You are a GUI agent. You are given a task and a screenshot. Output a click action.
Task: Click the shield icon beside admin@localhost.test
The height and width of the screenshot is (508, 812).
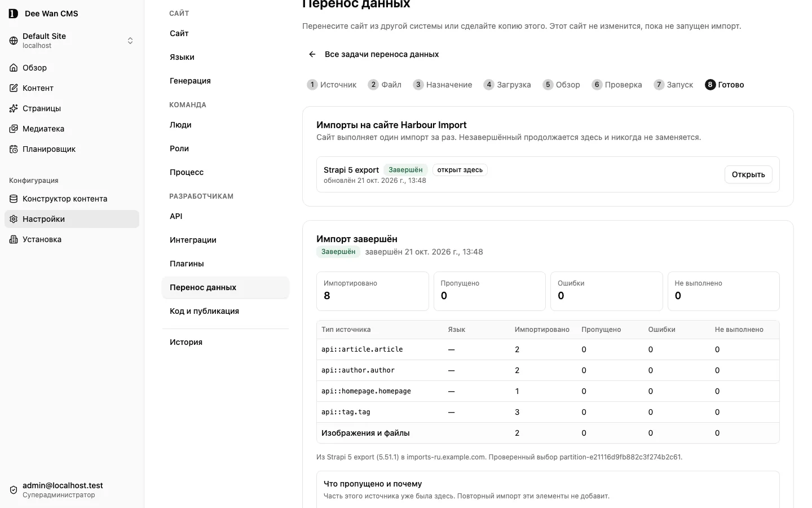click(x=14, y=490)
